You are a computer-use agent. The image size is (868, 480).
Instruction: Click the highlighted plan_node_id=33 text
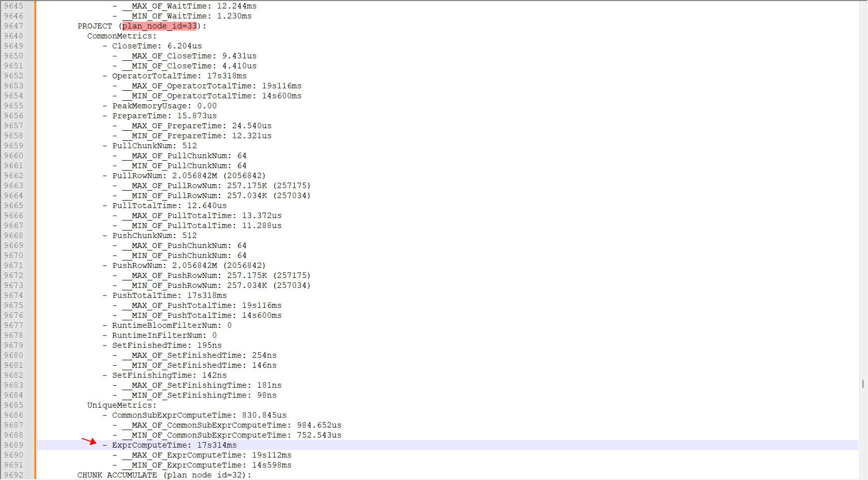[x=160, y=26]
